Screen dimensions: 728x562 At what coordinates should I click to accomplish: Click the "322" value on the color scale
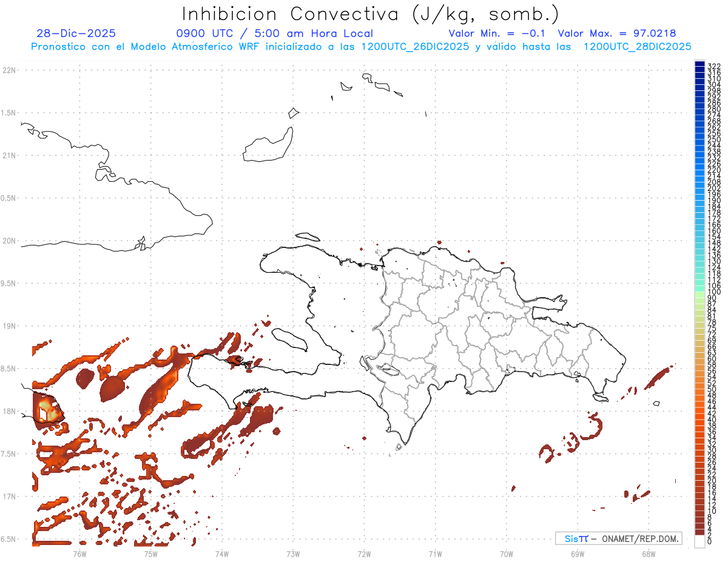tap(714, 66)
